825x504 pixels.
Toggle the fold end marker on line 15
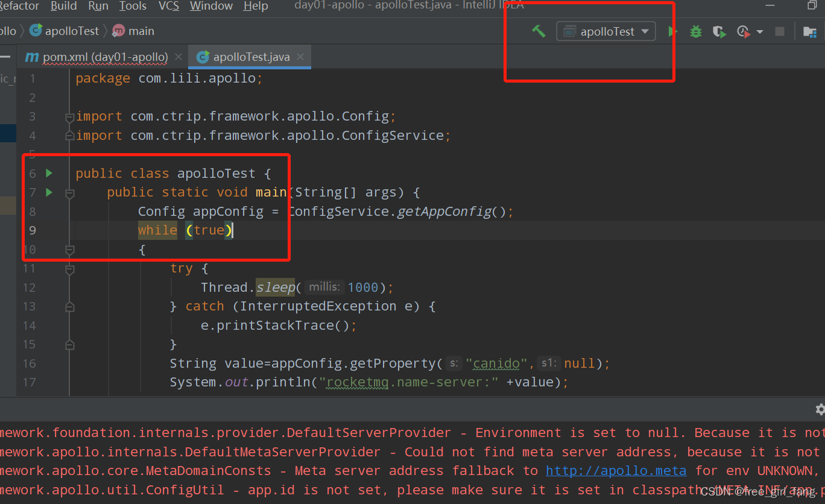[x=69, y=345]
